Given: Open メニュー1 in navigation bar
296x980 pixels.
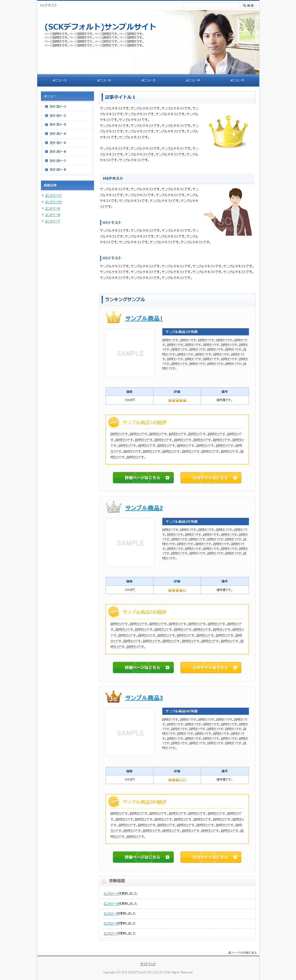Looking at the screenshot, I should 59,80.
